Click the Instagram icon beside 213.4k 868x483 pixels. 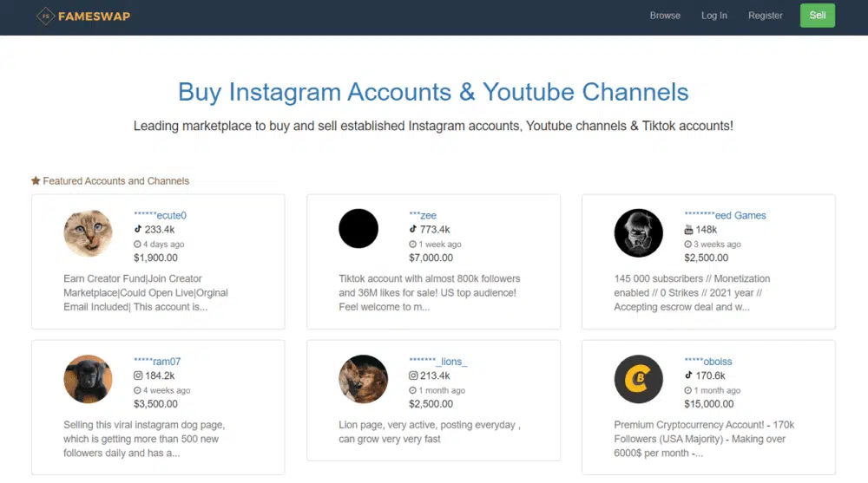point(413,375)
